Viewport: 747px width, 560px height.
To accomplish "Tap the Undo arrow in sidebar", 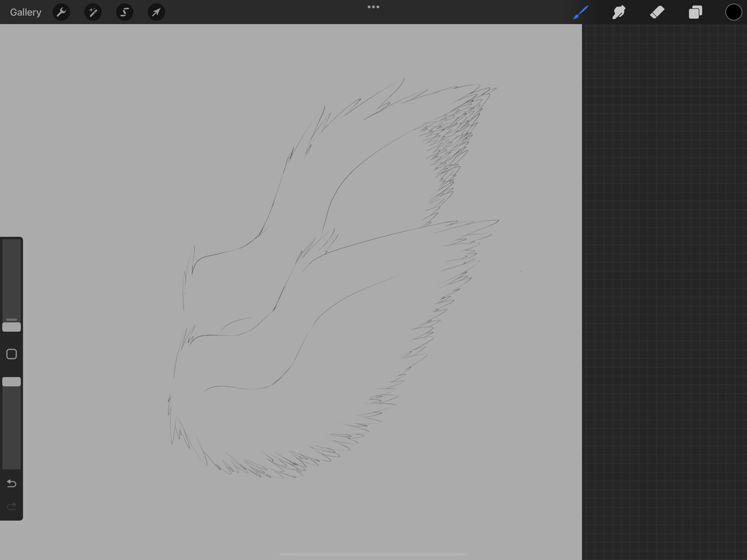I will (x=12, y=484).
